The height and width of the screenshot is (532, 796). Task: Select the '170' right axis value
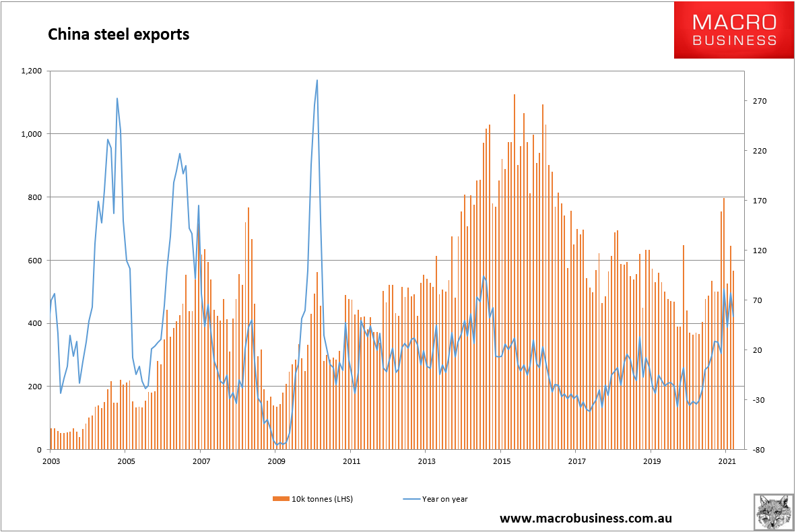coord(760,201)
